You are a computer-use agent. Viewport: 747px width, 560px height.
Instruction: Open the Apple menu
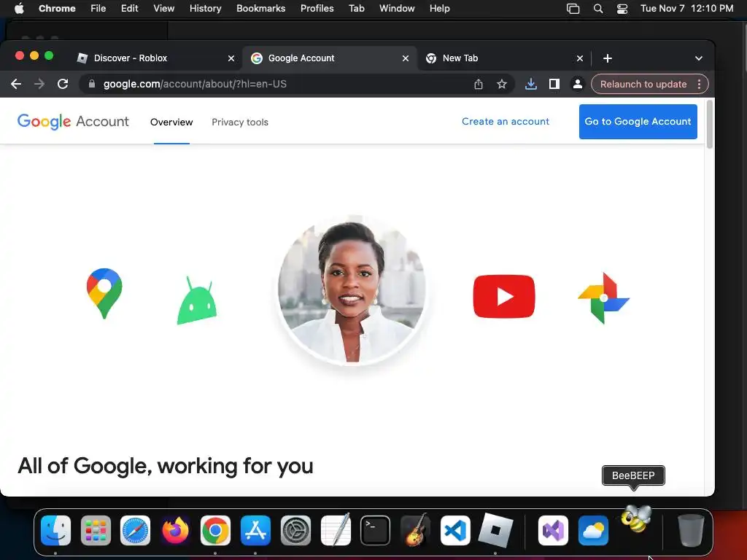coord(19,8)
